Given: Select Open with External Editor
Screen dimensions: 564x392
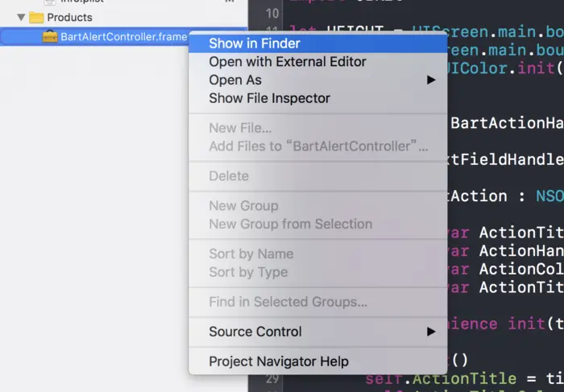Looking at the screenshot, I should (287, 62).
